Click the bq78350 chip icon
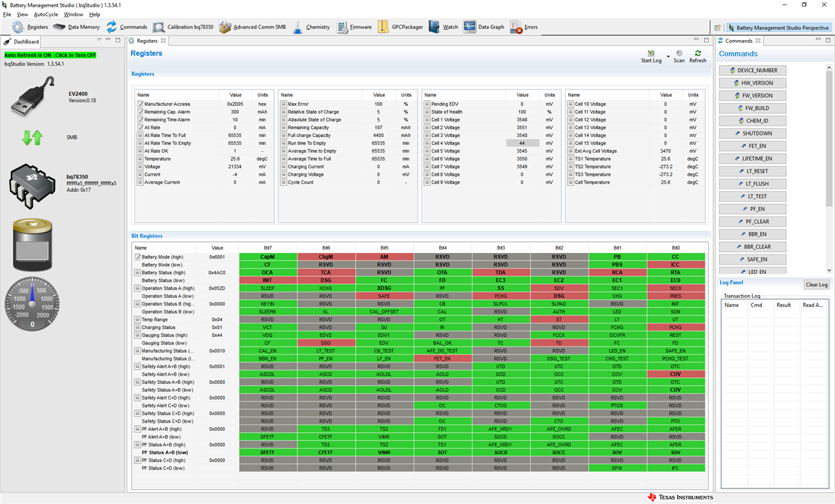The height and width of the screenshot is (504, 835). [x=32, y=185]
